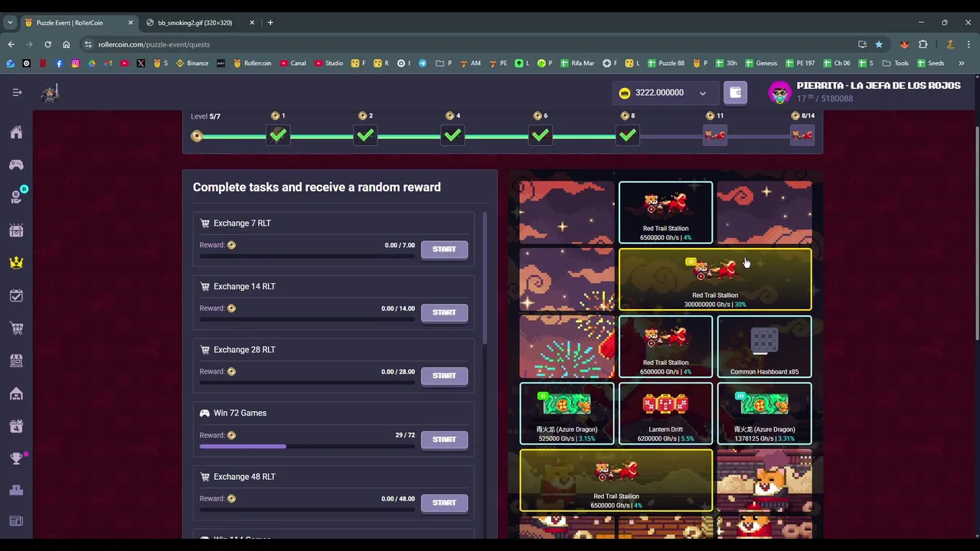Start the Exchange 7 RLT task
Screen dimensions: 980x551
coord(444,249)
